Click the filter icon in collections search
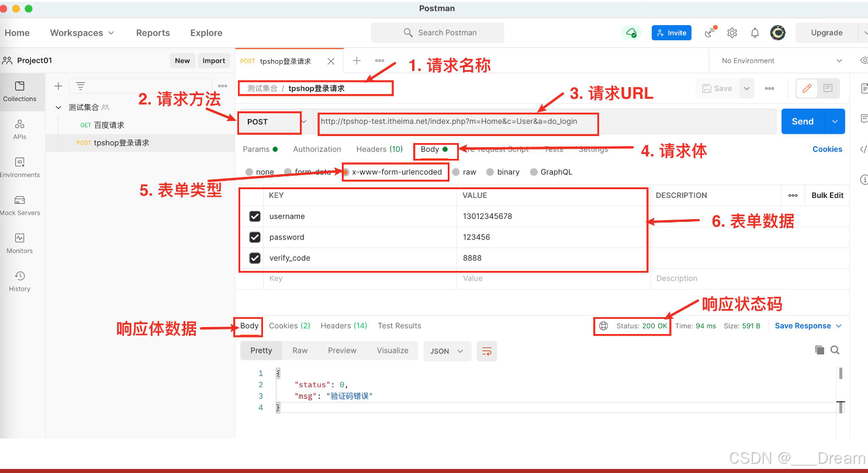 pos(81,86)
